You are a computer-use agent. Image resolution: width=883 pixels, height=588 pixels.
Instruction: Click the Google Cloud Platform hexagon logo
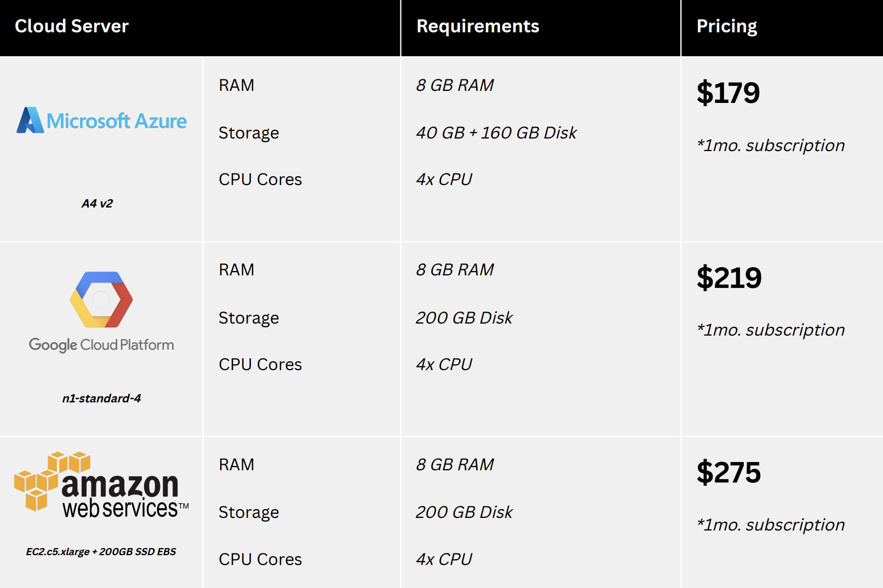click(x=101, y=299)
